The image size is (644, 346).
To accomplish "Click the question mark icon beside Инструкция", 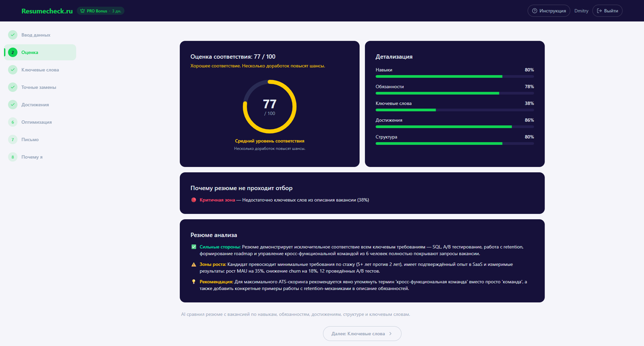I will tap(535, 10).
